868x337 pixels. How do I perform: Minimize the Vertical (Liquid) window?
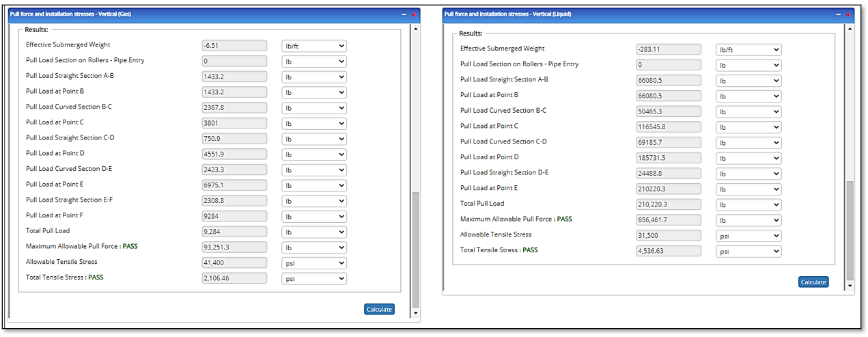click(x=838, y=14)
